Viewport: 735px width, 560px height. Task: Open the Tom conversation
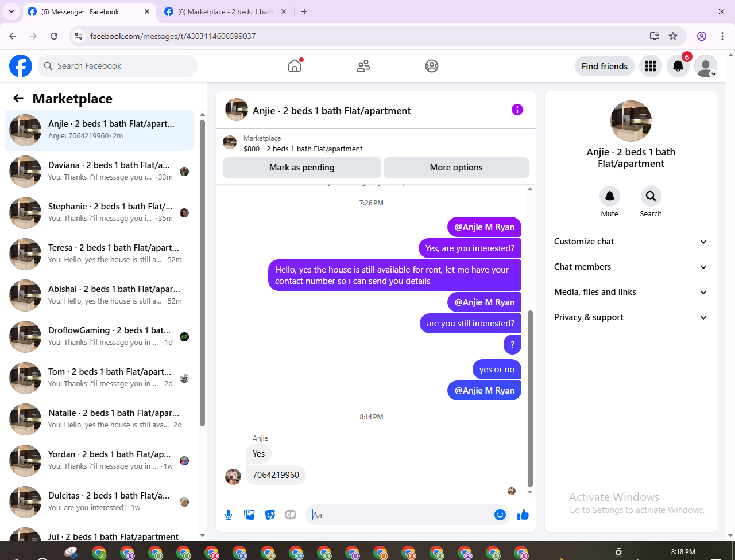click(x=99, y=378)
